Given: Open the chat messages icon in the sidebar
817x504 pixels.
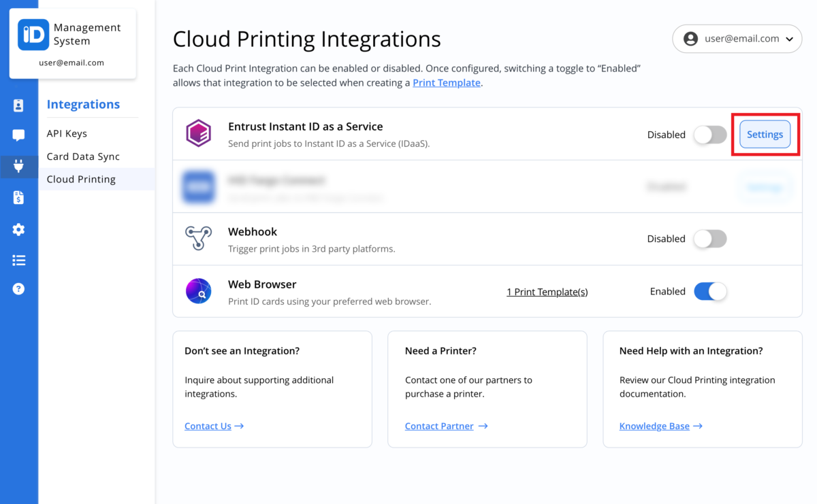Looking at the screenshot, I should [19, 135].
